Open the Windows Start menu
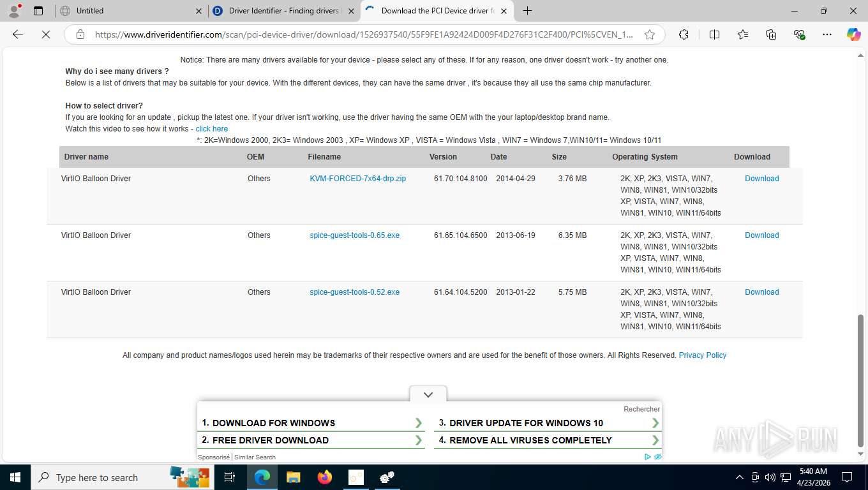This screenshot has height=490, width=868. 15,477
